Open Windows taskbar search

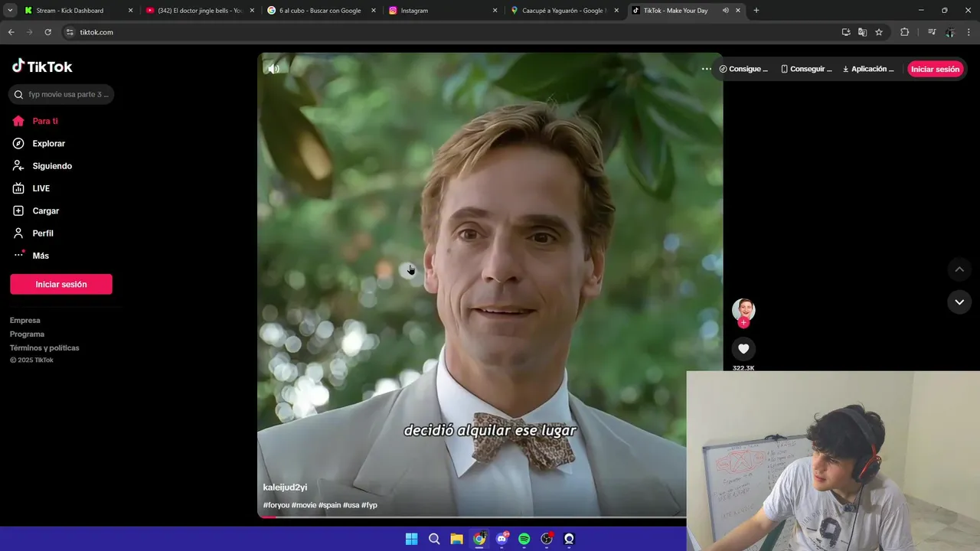coord(434,539)
